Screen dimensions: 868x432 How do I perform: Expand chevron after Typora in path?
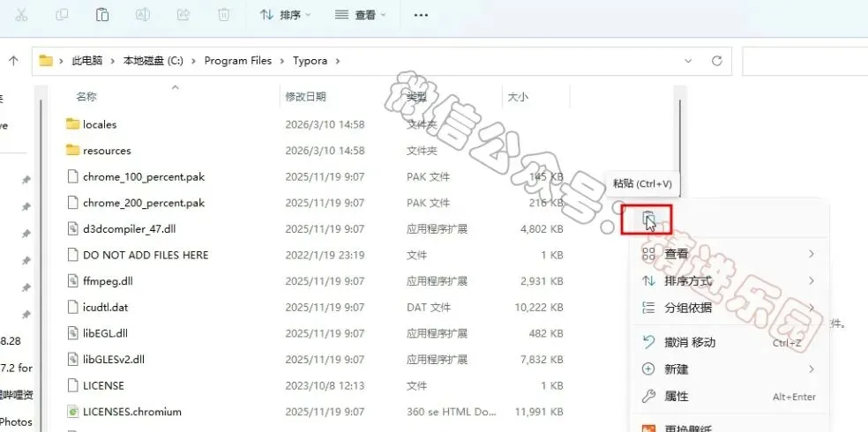(x=338, y=61)
